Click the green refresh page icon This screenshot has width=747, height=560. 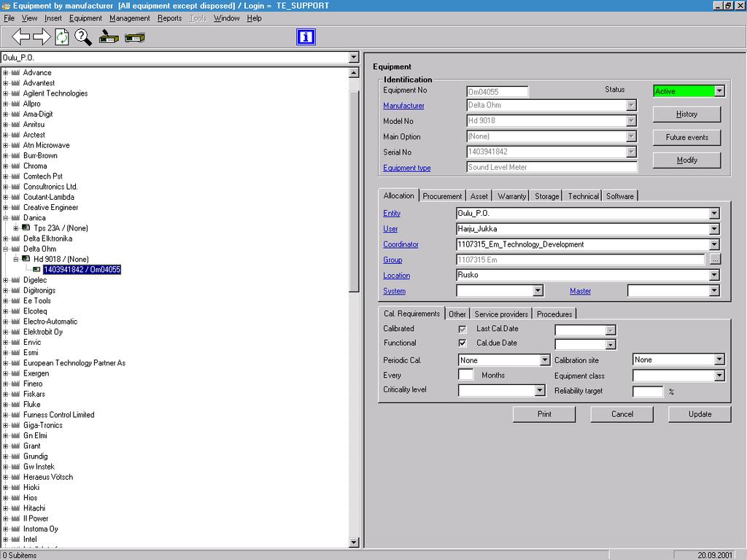click(62, 36)
